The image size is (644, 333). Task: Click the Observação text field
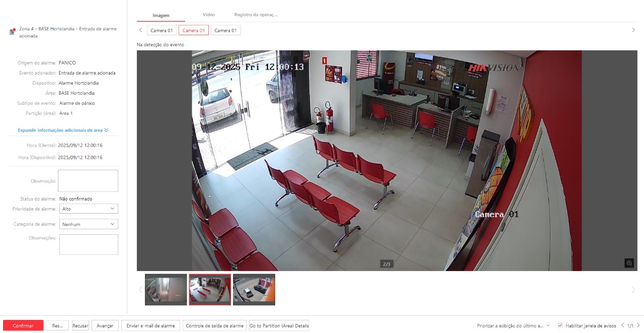click(88, 180)
